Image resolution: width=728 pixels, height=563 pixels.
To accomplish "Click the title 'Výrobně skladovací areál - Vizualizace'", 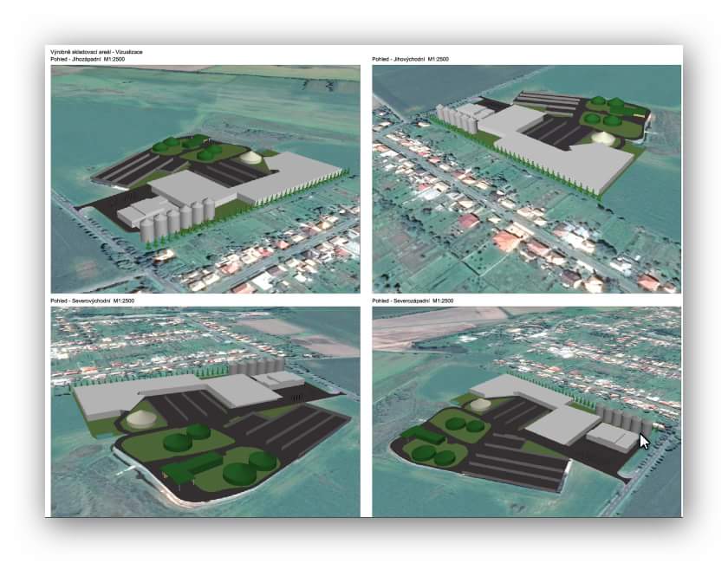I will coord(96,52).
